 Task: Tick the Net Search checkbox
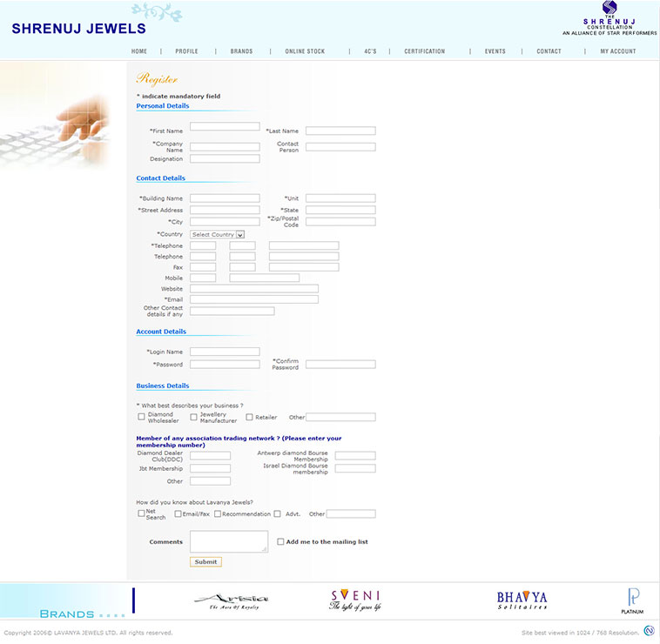click(141, 513)
